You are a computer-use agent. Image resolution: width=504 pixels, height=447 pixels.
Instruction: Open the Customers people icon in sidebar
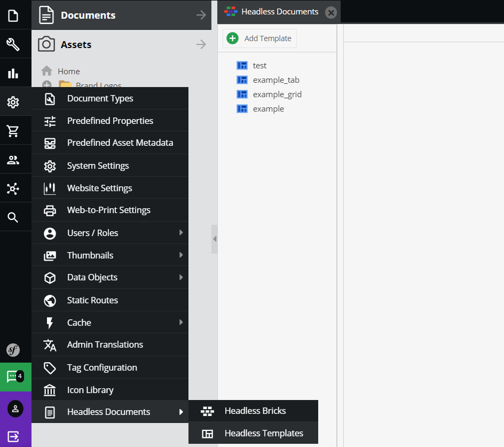pyautogui.click(x=13, y=160)
